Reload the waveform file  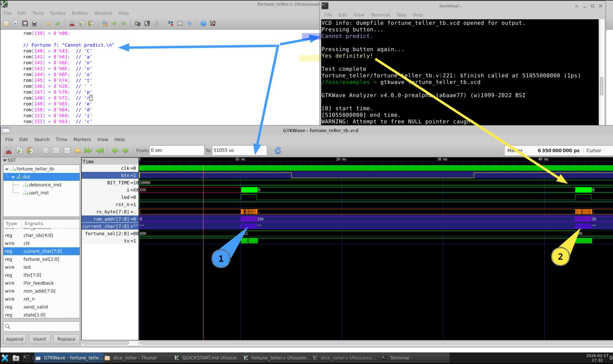(x=278, y=150)
